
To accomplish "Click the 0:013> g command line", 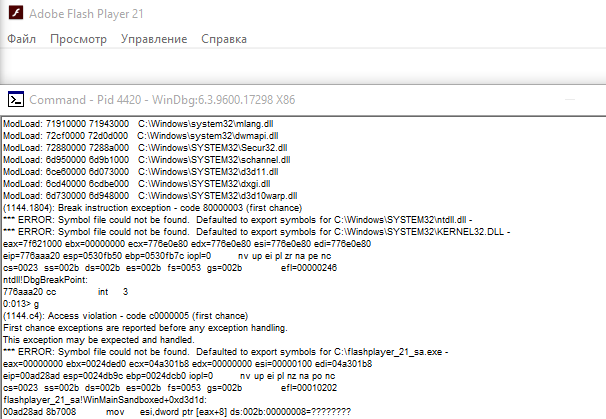I will pos(21,304).
